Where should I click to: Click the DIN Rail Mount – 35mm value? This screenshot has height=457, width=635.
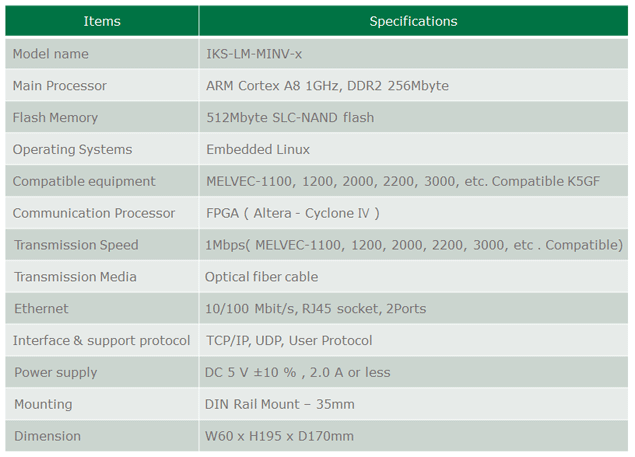click(280, 405)
